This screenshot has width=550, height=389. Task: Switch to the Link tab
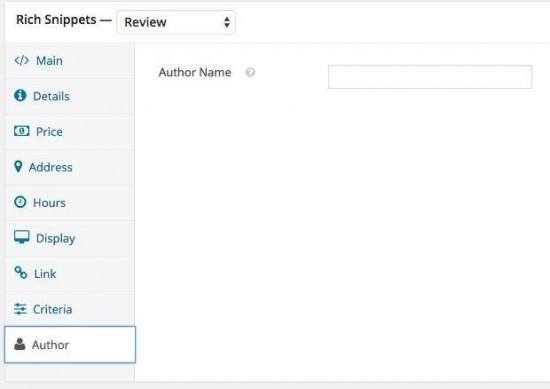[70, 273]
